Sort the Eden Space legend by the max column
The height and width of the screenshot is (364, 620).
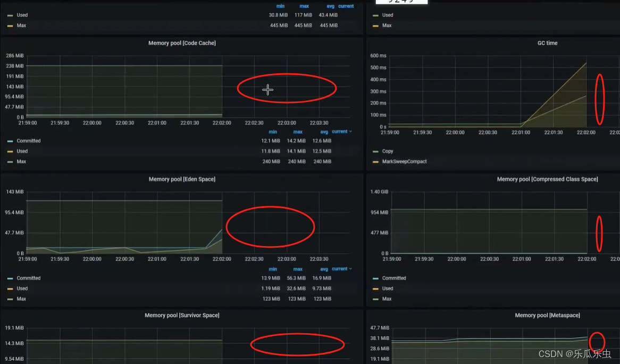298,269
